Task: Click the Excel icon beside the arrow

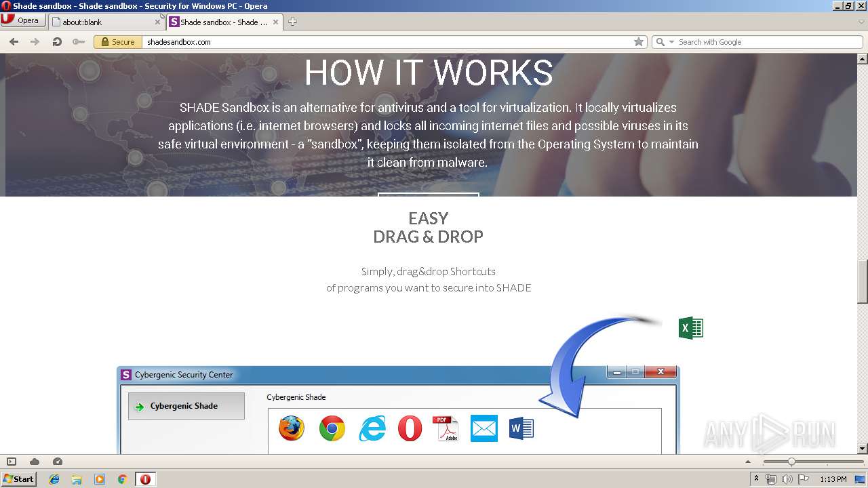Action: [691, 328]
